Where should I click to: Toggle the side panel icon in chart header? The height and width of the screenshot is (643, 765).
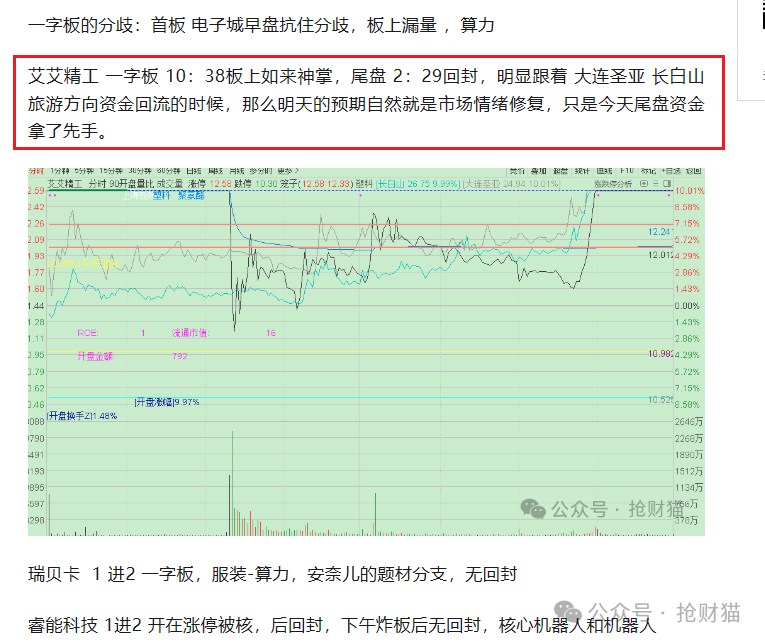click(666, 184)
